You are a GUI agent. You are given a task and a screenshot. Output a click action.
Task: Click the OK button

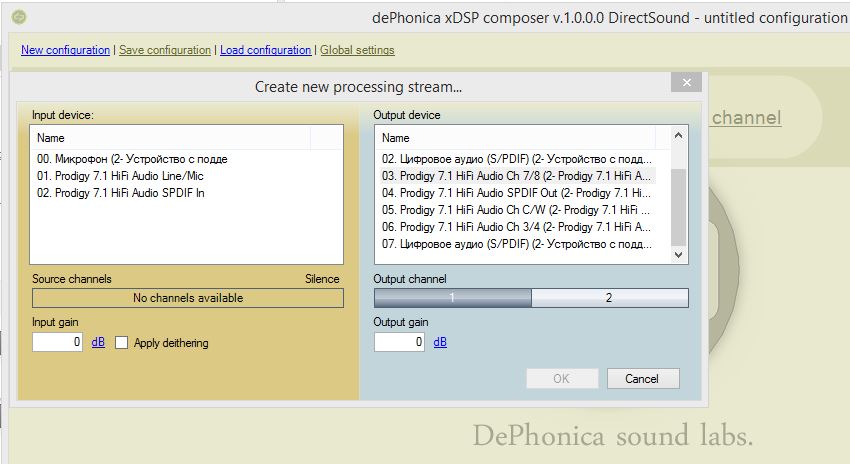(x=562, y=378)
